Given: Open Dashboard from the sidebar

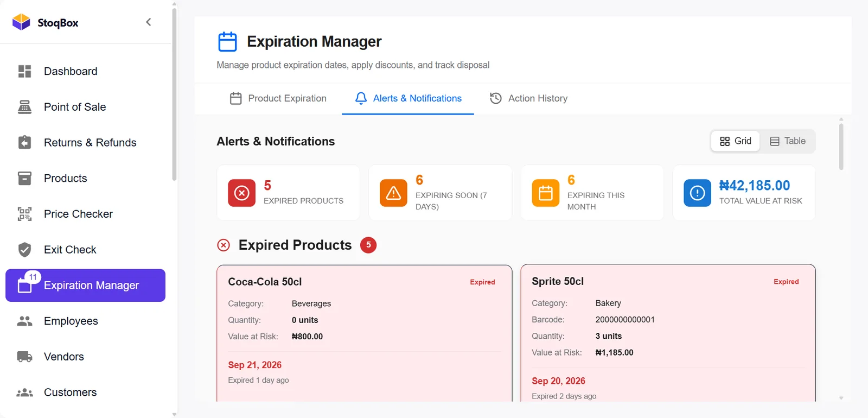Looking at the screenshot, I should 85,71.
